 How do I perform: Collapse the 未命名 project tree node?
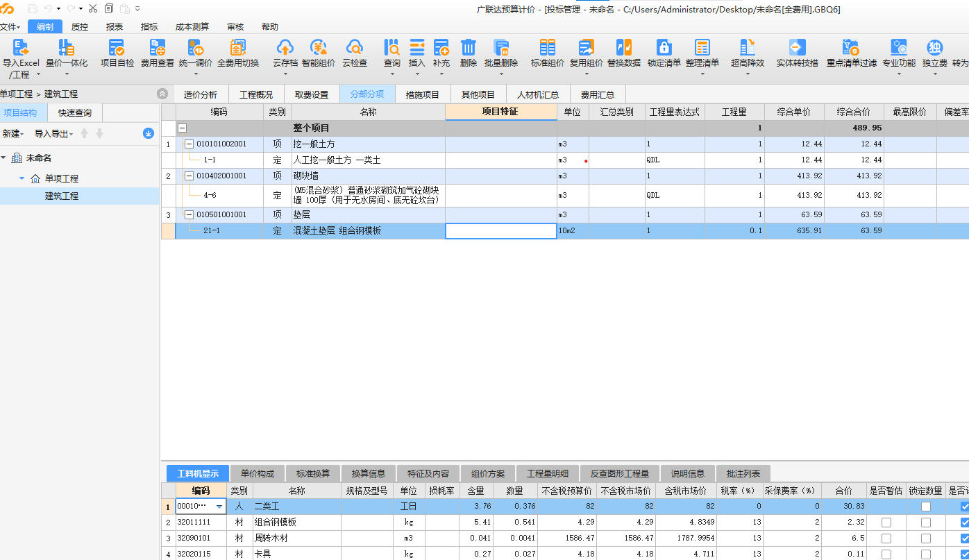click(x=3, y=158)
